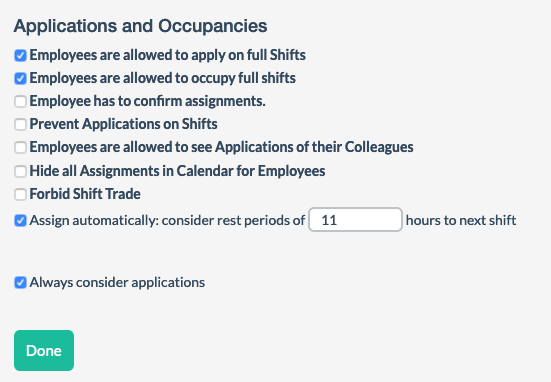Click the 'Employee has to confirm assignments.' label
This screenshot has width=551, height=382.
point(148,101)
